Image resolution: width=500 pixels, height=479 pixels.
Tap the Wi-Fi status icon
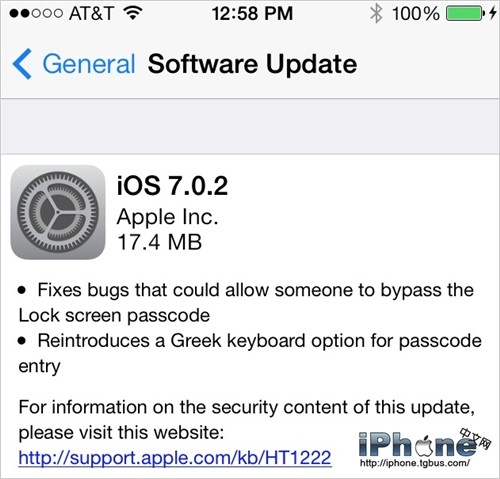[x=133, y=13]
